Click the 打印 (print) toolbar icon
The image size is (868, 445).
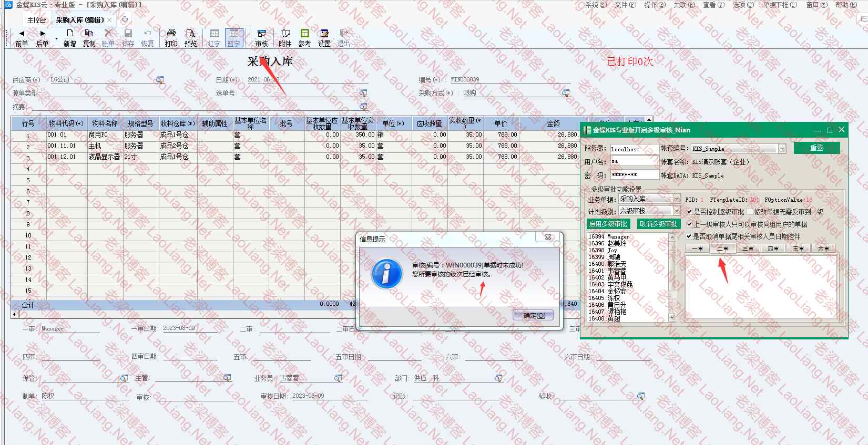[171, 38]
